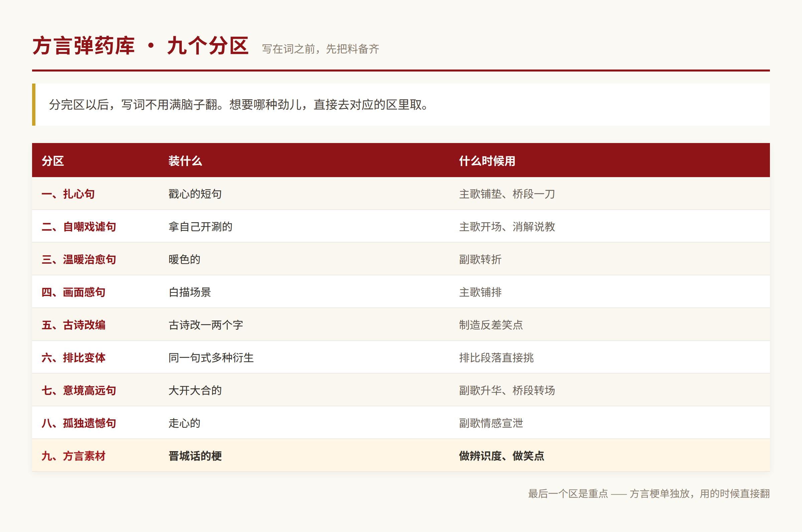Image resolution: width=802 pixels, height=532 pixels.
Task: Click the intro quote starting 分完区以后
Action: pos(239,105)
